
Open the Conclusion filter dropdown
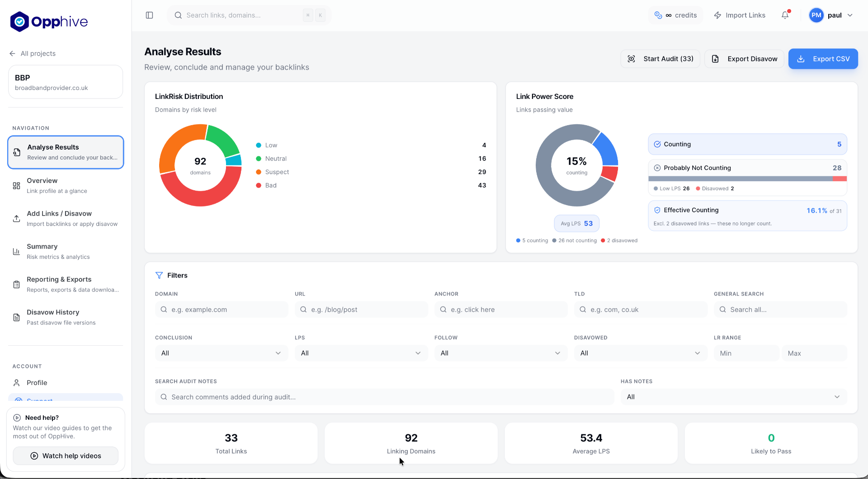tap(222, 353)
